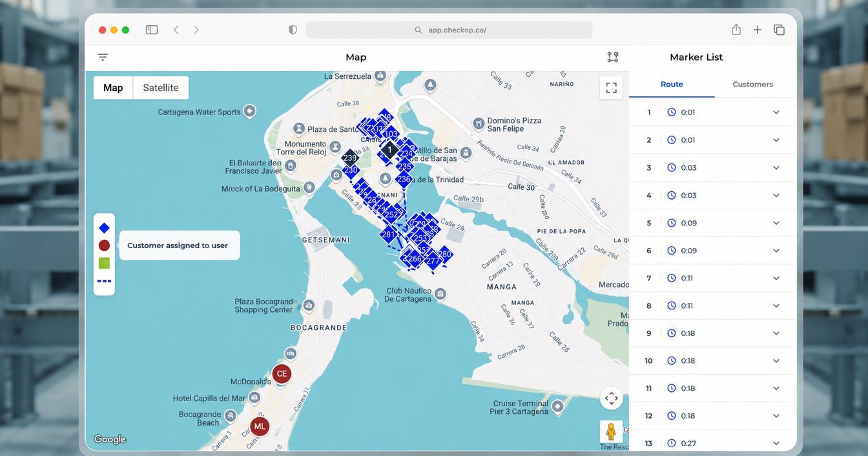Click the Domino's Pizza San Felipe pin
Image resolution: width=868 pixels, height=456 pixels.
tap(479, 123)
